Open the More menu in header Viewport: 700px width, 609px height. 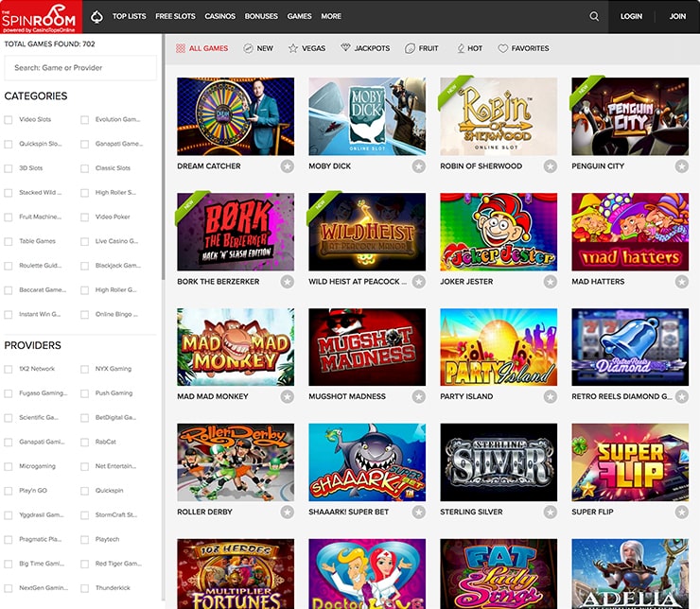331,16
